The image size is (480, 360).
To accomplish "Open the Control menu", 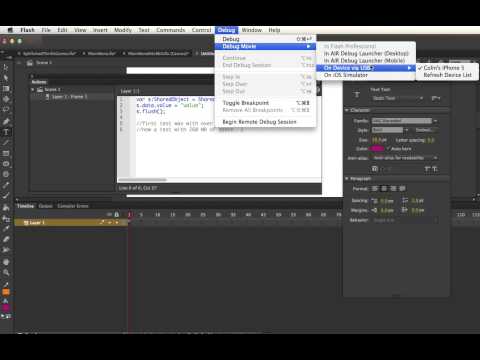I will 201,30.
